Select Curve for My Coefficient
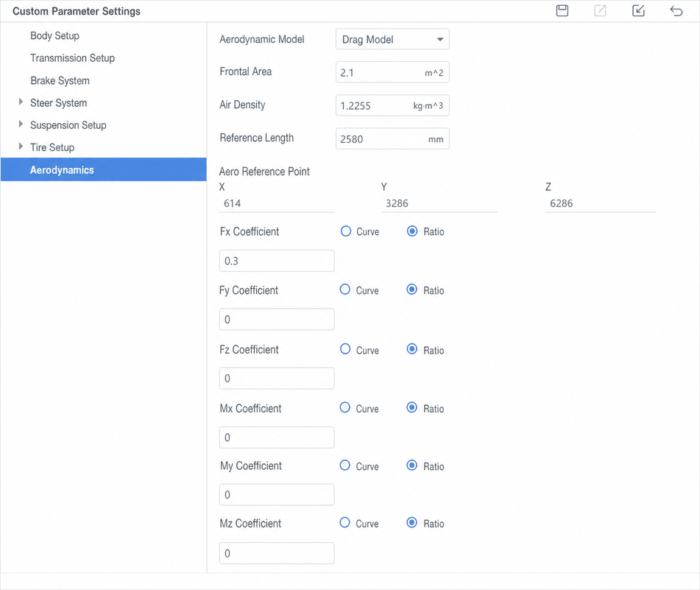 (344, 466)
